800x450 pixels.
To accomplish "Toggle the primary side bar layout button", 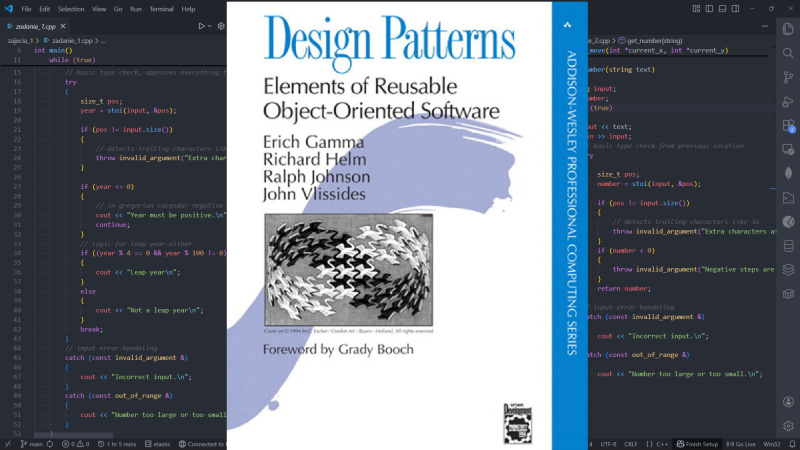I will pos(709,9).
